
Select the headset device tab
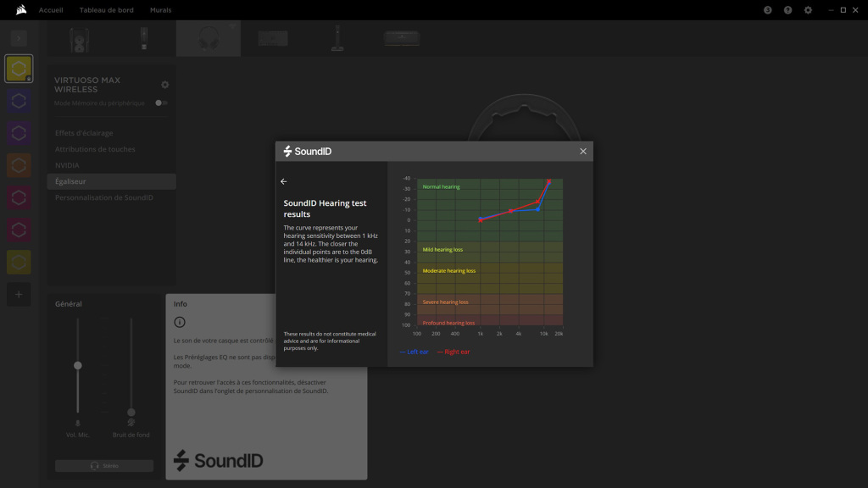(x=209, y=39)
